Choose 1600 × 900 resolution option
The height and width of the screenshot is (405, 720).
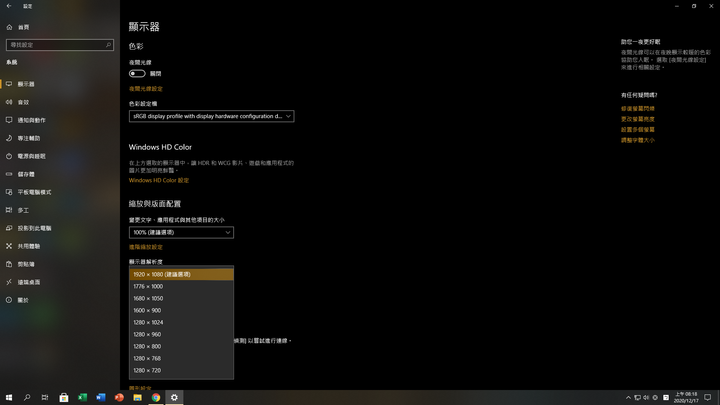pos(181,310)
